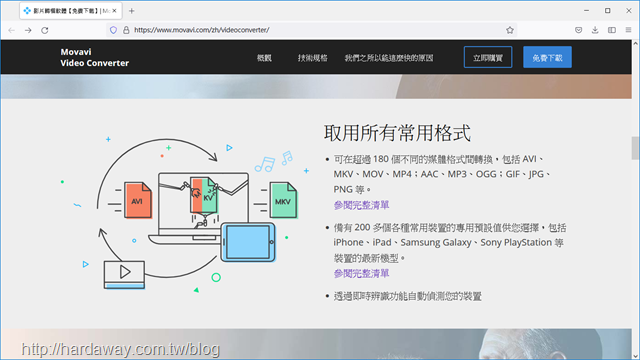Click the 立即購買 button

point(488,58)
